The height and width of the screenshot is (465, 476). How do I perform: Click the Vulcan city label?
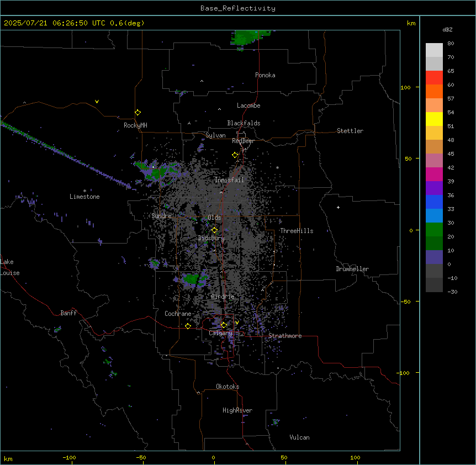299,437
